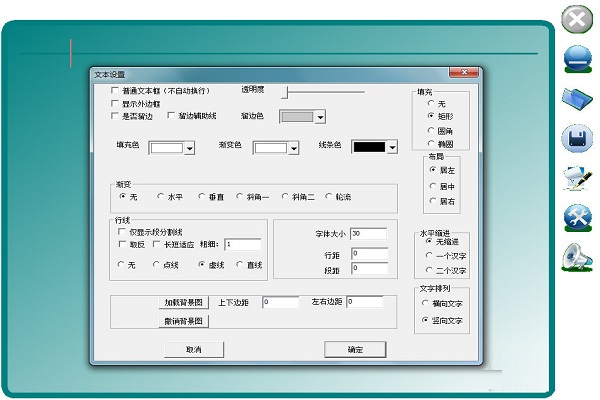The height and width of the screenshot is (400, 600).
Task: Click the gray 描边色 color swatch
Action: 297,117
